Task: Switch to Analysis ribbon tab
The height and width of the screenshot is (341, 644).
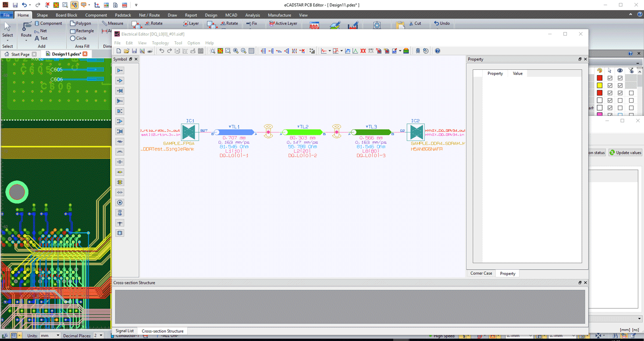Action: [253, 15]
